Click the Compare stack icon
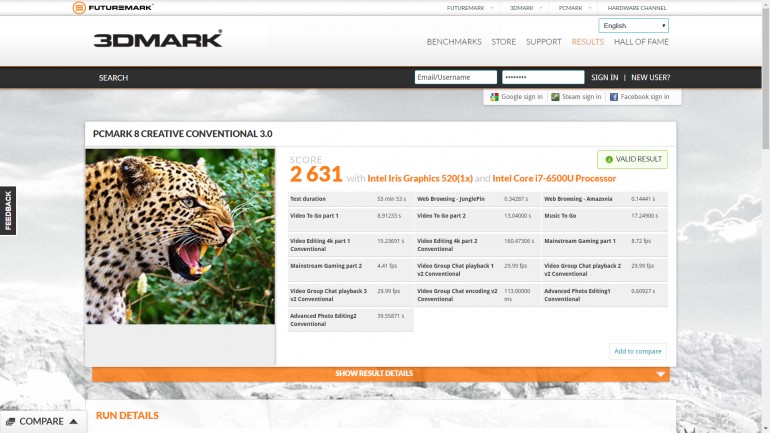Viewport: 770px width, 433px height. tap(10, 422)
